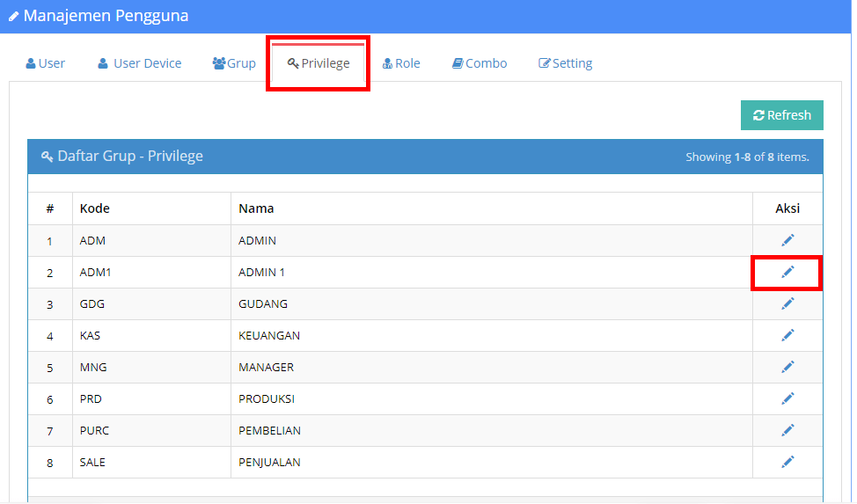Select the PRODUKSI name cell

(491, 399)
